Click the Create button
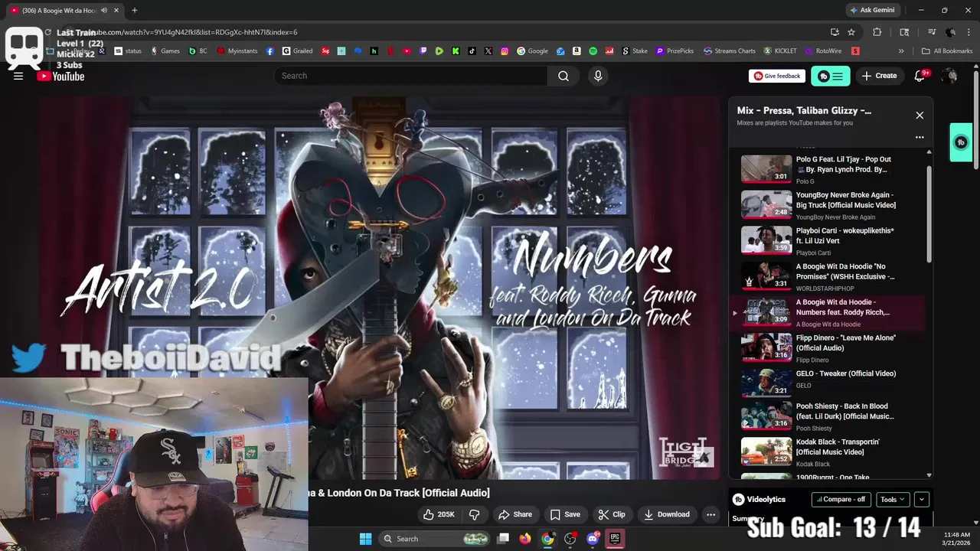 (879, 76)
